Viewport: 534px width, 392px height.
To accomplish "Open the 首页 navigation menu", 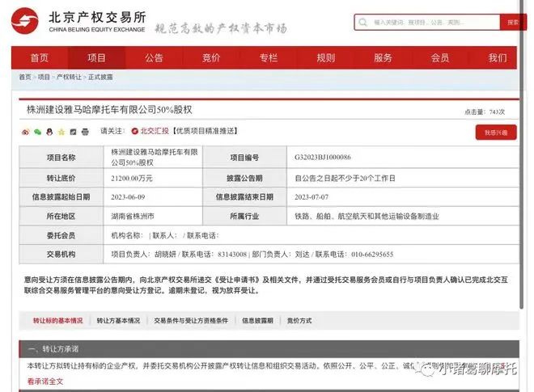I will [40, 58].
